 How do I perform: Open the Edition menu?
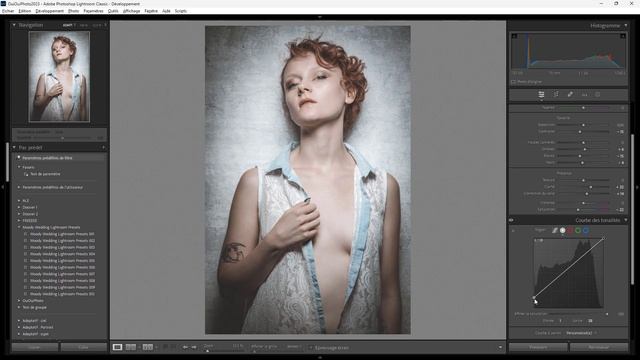click(24, 11)
